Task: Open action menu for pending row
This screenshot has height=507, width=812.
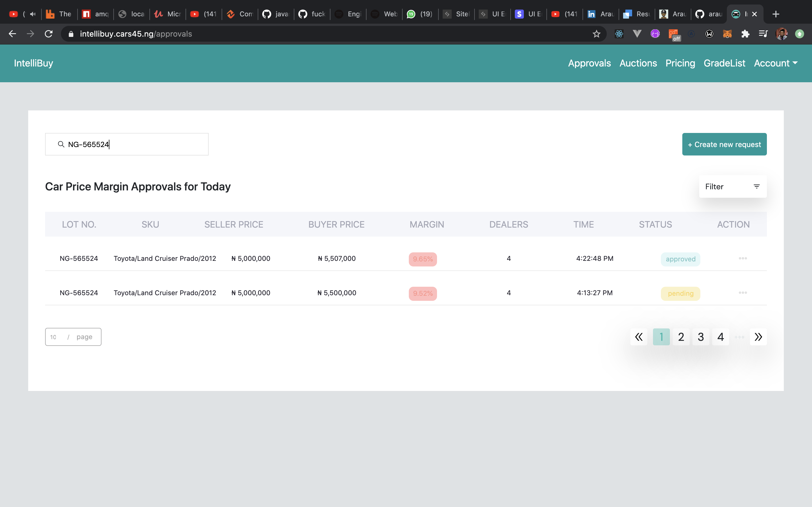Action: point(743,293)
